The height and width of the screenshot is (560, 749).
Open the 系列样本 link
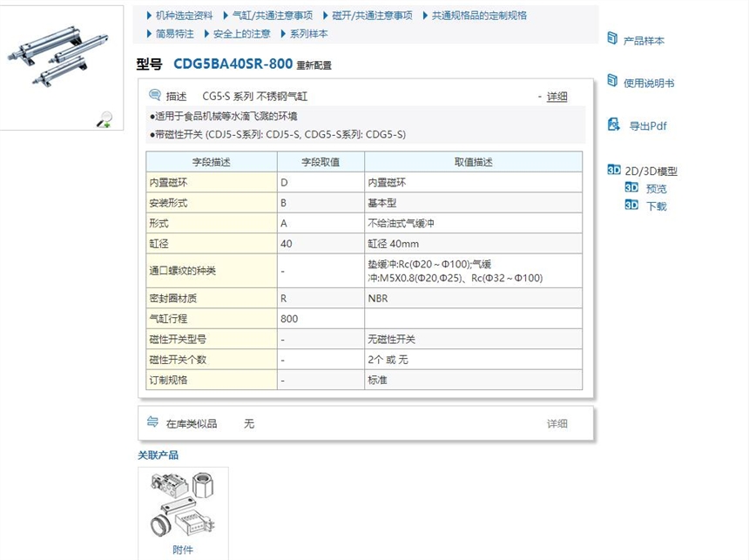(308, 34)
